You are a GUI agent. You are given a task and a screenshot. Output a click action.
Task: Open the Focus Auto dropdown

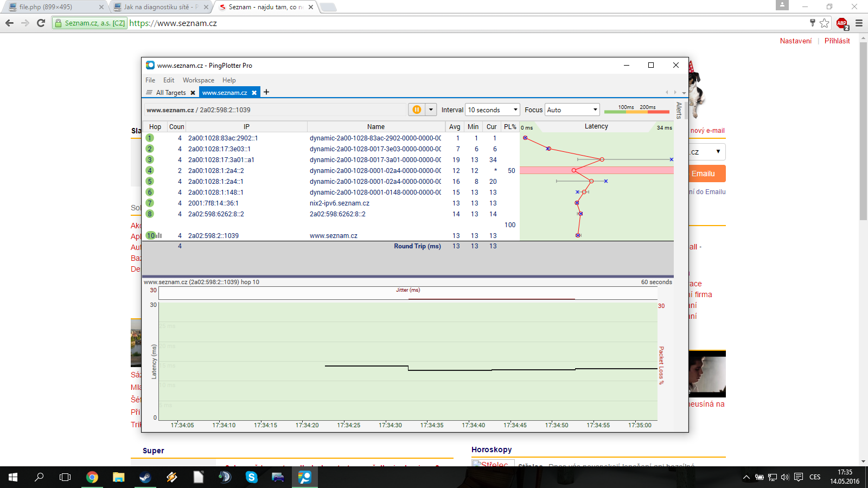coord(572,110)
